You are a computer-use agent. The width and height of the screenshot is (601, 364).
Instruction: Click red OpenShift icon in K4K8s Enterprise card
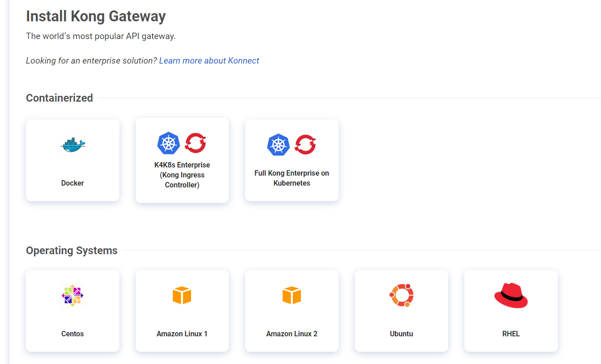tap(196, 143)
